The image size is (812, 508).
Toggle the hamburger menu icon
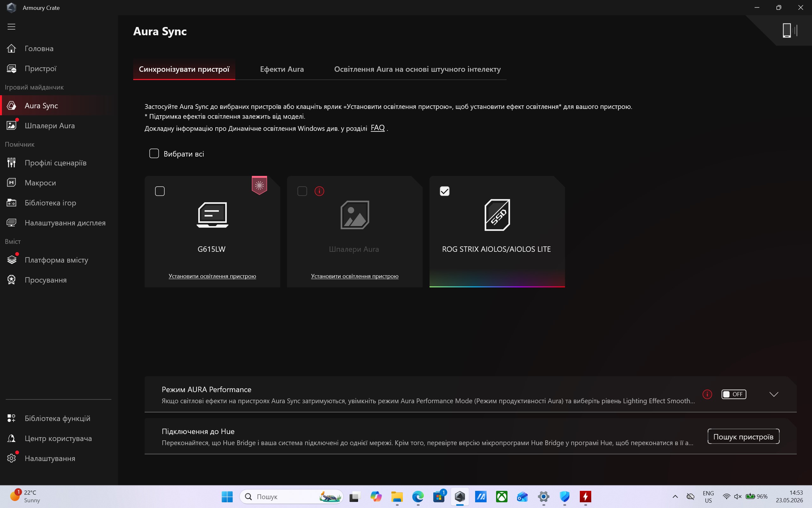[11, 27]
